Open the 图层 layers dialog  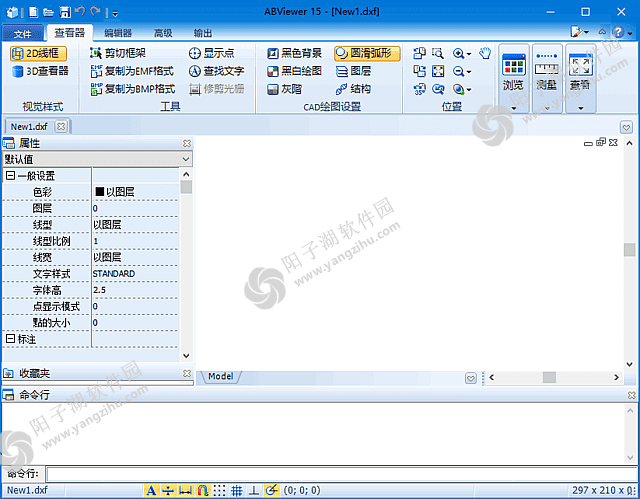[353, 71]
